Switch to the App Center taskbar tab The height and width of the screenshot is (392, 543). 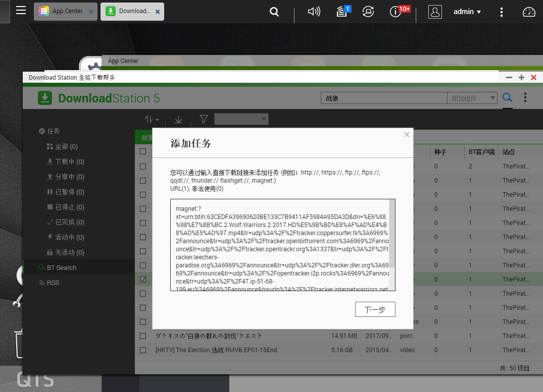66,12
